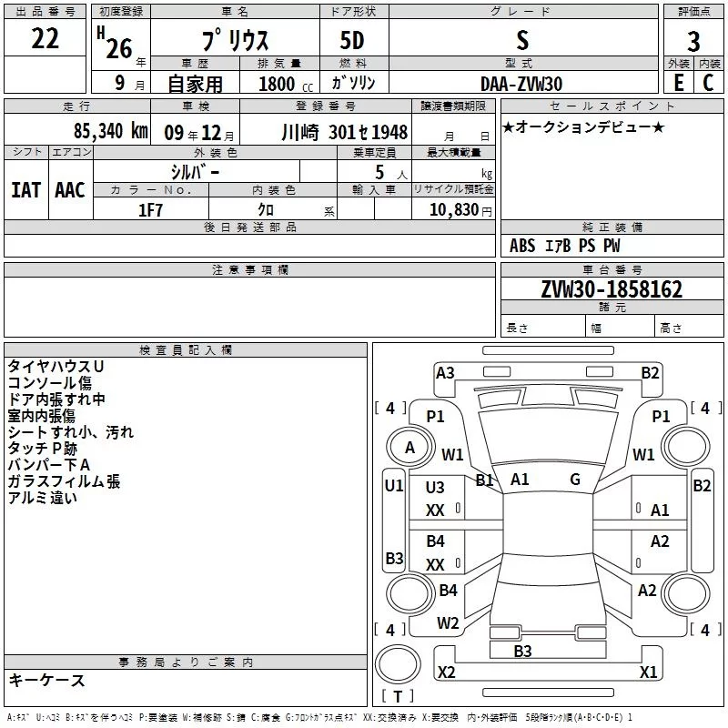The image size is (728, 728).
Task: Click the オークションデビュー sales point text
Action: (x=582, y=127)
